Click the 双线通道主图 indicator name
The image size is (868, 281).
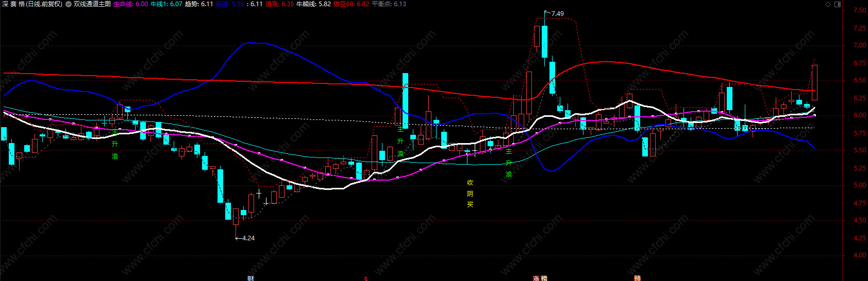pos(92,4)
